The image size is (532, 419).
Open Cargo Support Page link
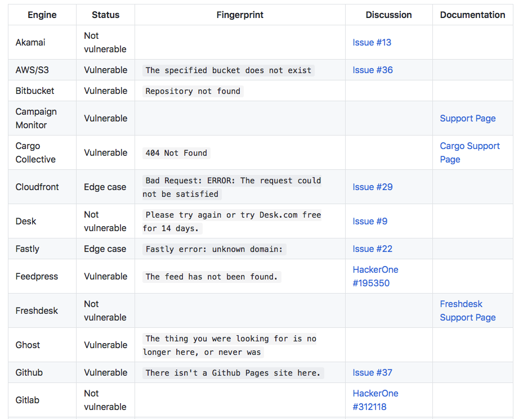470,152
